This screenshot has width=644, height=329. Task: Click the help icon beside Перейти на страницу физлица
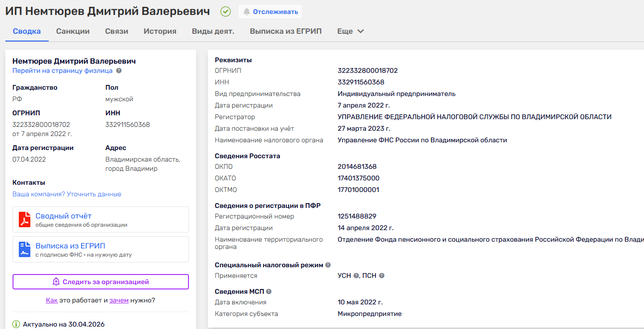pos(119,71)
